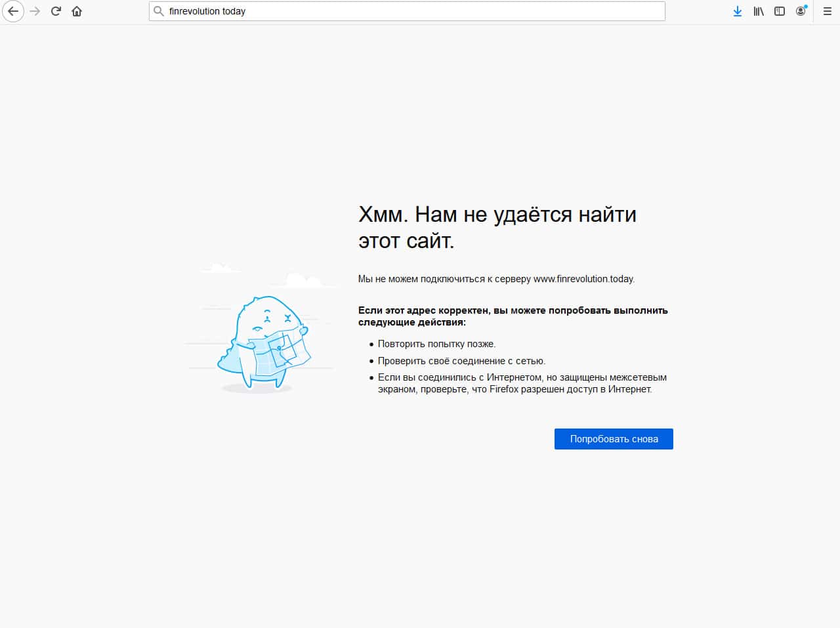Screen dimensions: 840x628
Task: Reload the current page
Action: click(x=56, y=11)
